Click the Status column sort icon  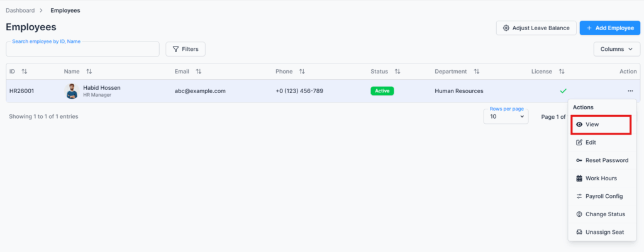397,72
